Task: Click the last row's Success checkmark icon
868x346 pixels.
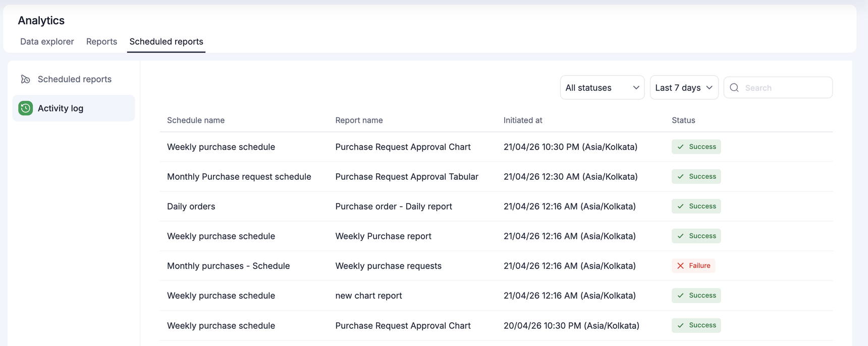Action: tap(680, 325)
